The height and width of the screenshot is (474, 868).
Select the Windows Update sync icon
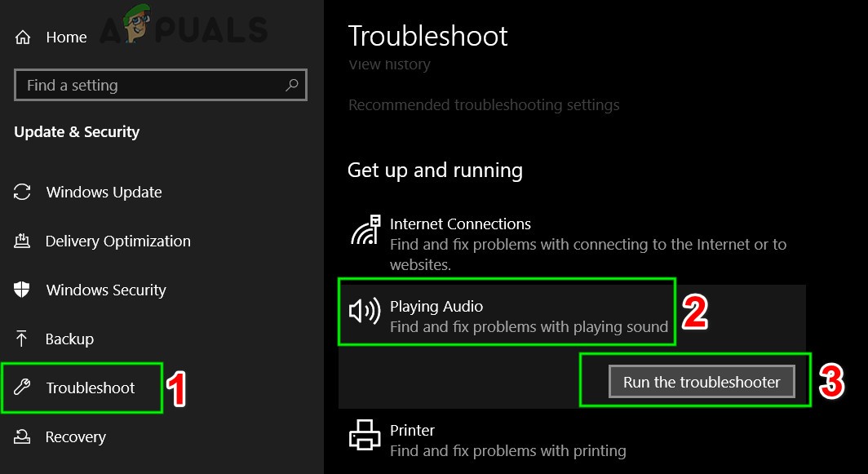click(x=24, y=192)
